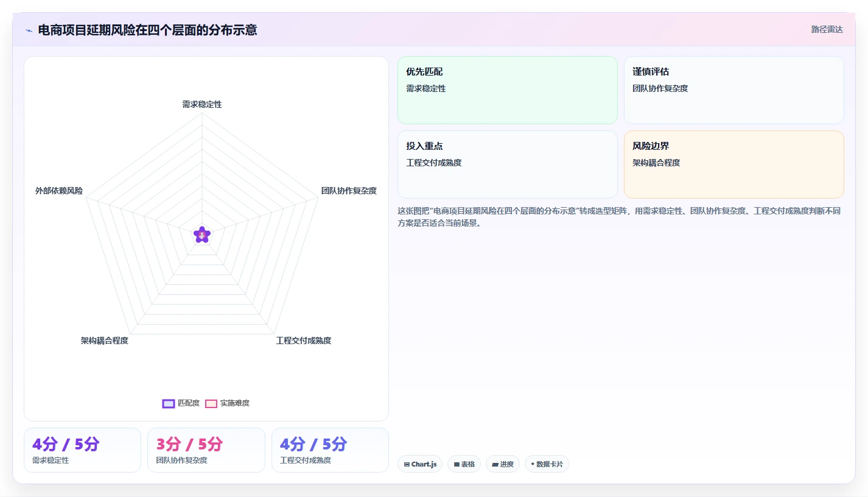Click the 4分 / 5分 工程交付成熟度 score card

pos(330,450)
